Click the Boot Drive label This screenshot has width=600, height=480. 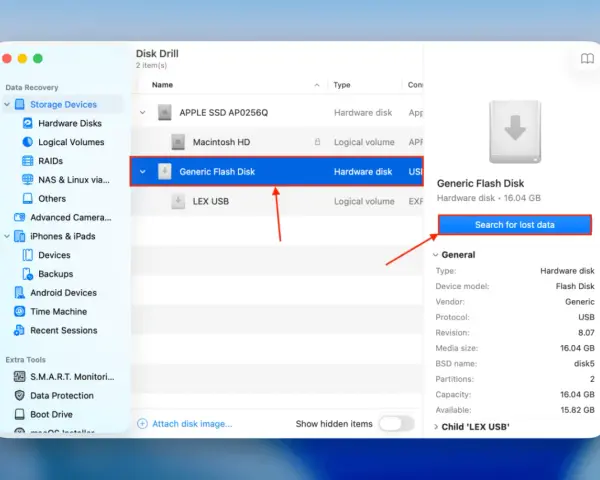[x=51, y=414]
